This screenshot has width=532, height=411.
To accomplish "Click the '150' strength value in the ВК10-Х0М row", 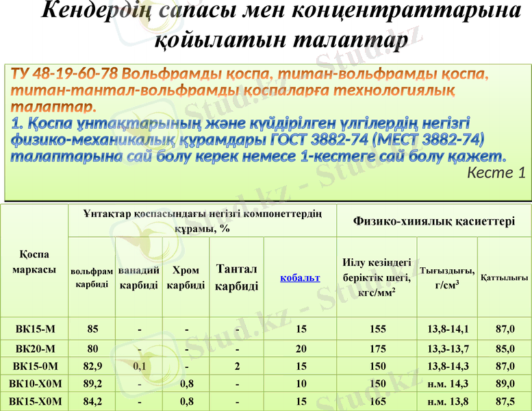I will point(378,384).
